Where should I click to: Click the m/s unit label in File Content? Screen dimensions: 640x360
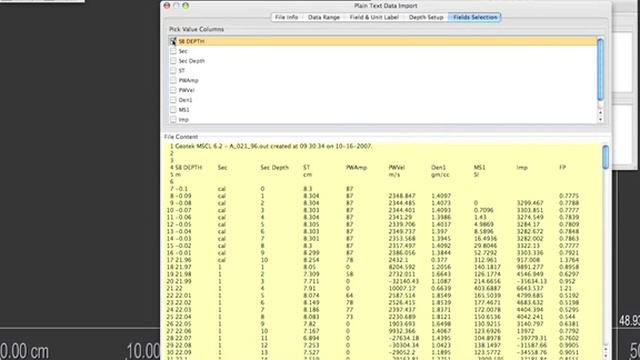395,175
